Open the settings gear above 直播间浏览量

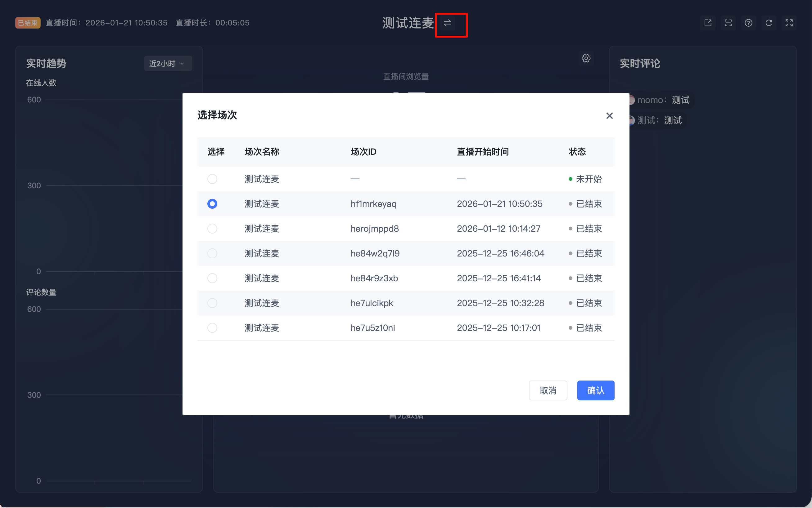pyautogui.click(x=586, y=58)
